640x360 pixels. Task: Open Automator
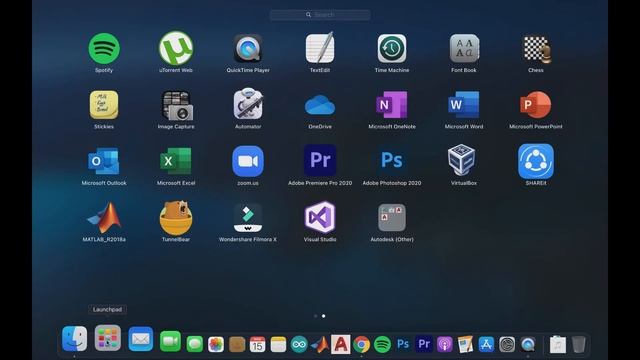[x=248, y=104]
